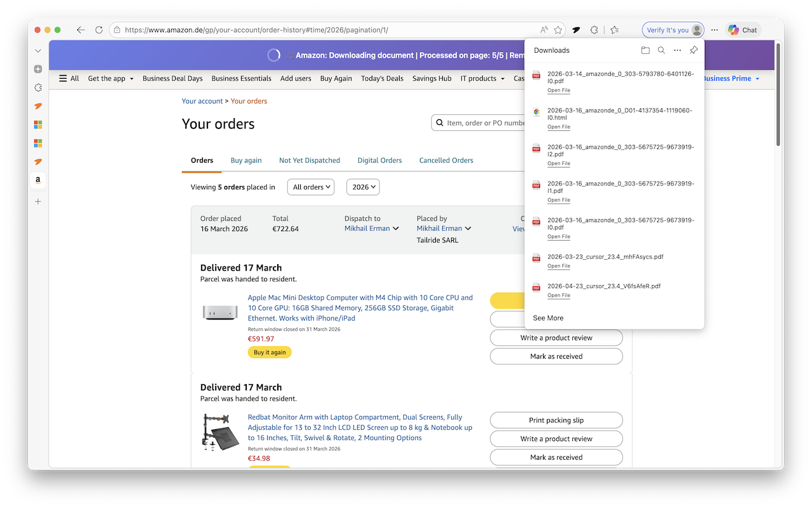The width and height of the screenshot is (812, 508).
Task: Open Add users in the nav bar
Action: click(296, 79)
